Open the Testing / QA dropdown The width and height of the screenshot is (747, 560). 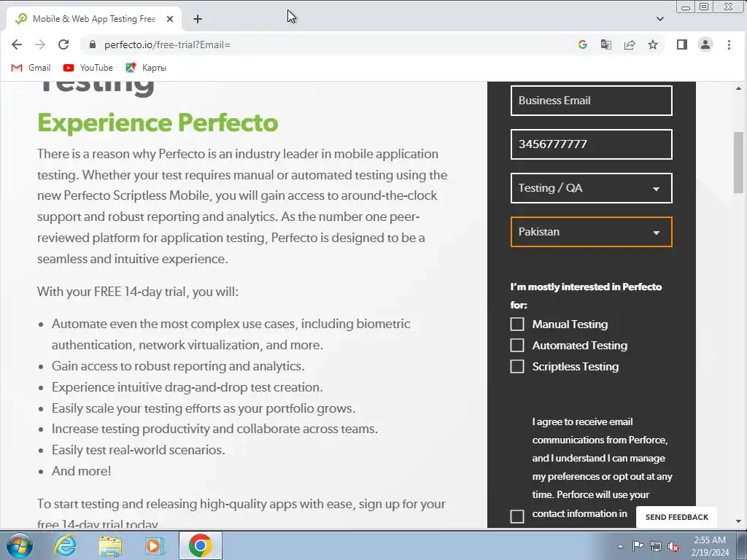point(591,188)
